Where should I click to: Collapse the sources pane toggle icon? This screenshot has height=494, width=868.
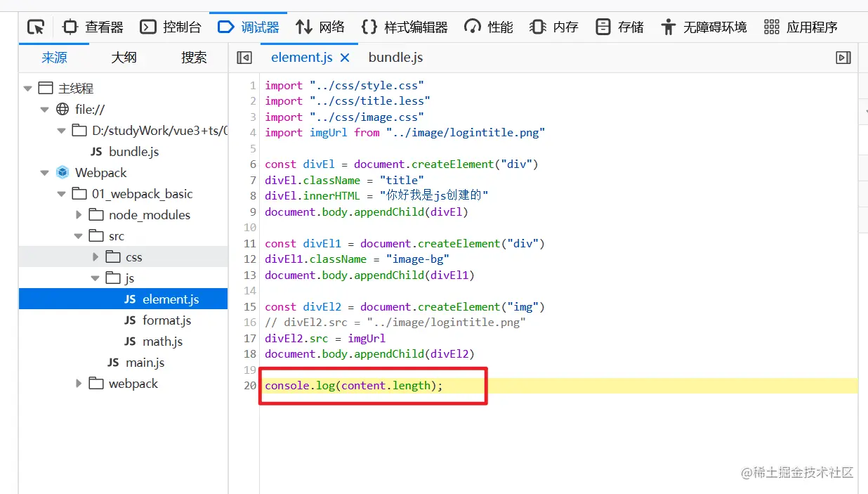click(x=244, y=58)
